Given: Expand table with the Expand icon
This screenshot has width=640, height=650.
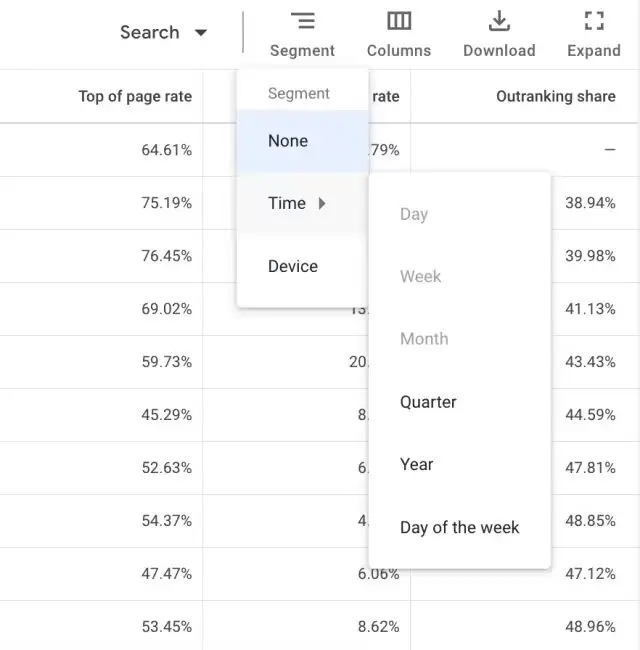Looking at the screenshot, I should tap(593, 21).
